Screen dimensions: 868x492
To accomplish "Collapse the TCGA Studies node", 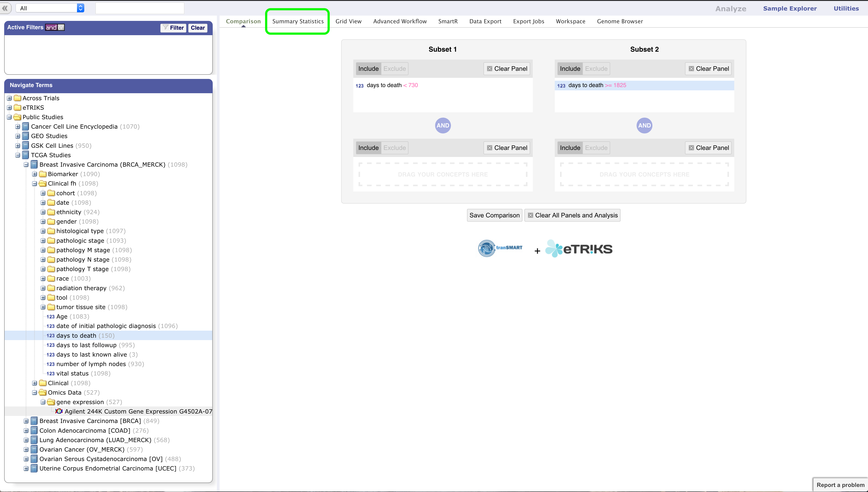I will [x=18, y=155].
